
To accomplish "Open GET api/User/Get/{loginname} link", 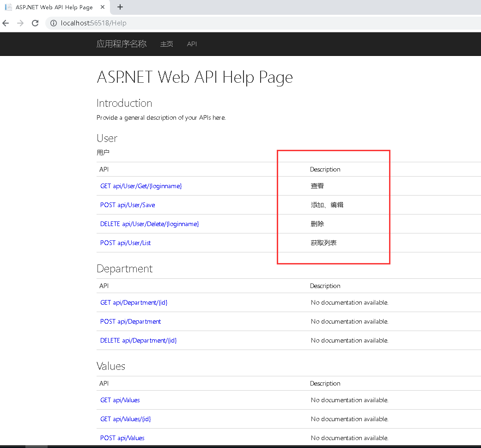I will click(x=141, y=186).
